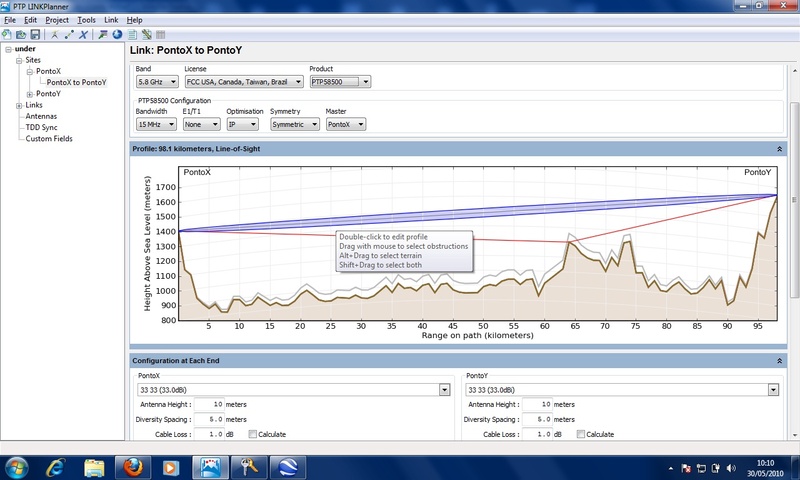Screen dimensions: 800x480
Task: Click the New Link toolbar icon
Action: click(x=67, y=34)
